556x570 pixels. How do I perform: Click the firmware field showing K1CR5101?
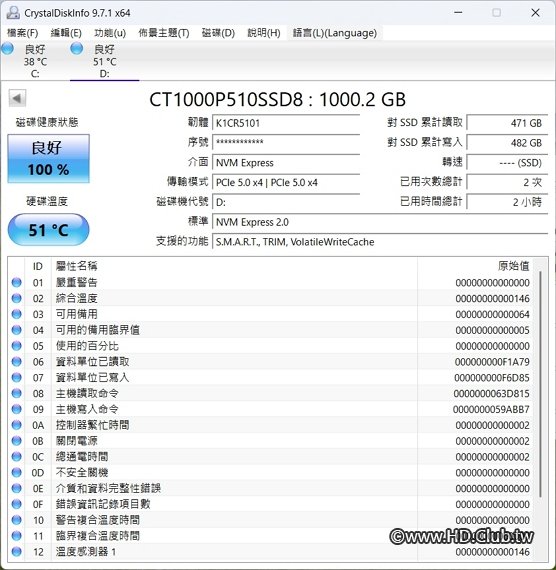pyautogui.click(x=286, y=123)
